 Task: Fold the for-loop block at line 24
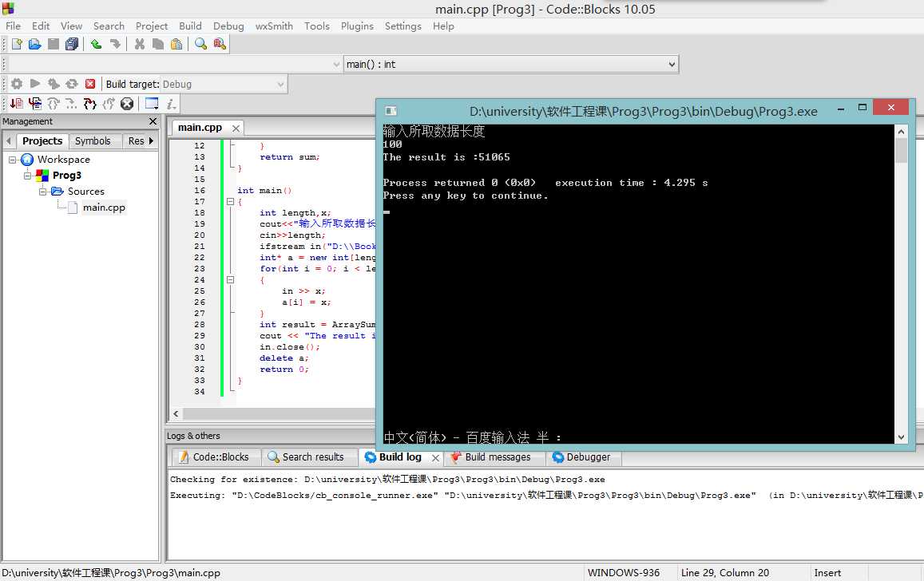point(231,280)
